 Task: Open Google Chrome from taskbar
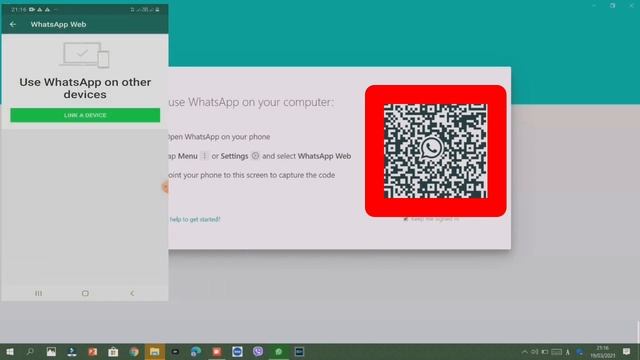tap(134, 352)
